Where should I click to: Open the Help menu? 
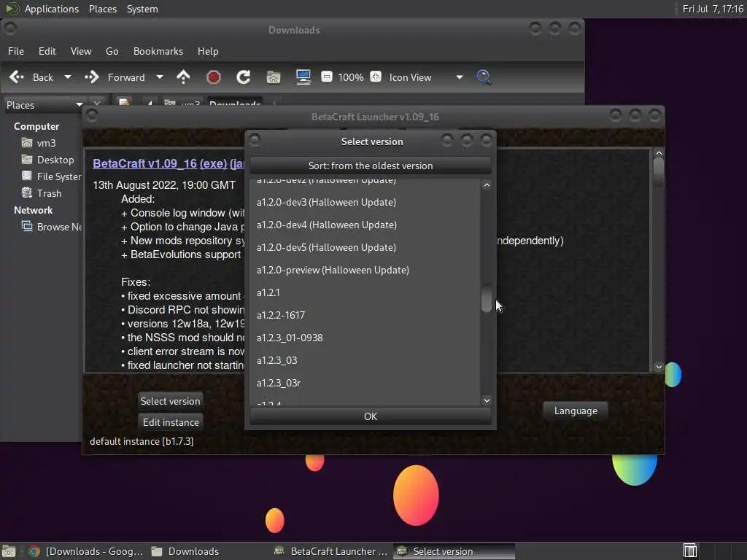(x=208, y=51)
